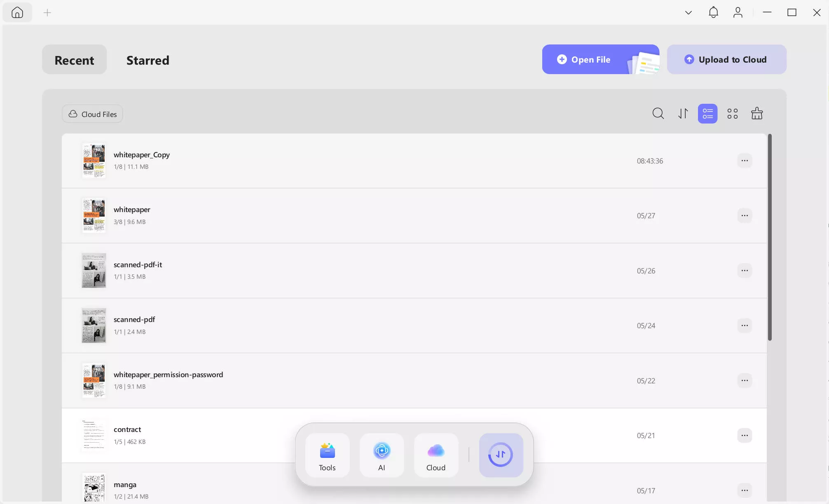This screenshot has width=829, height=504.
Task: Click the Upload to Cloud button
Action: tap(726, 59)
